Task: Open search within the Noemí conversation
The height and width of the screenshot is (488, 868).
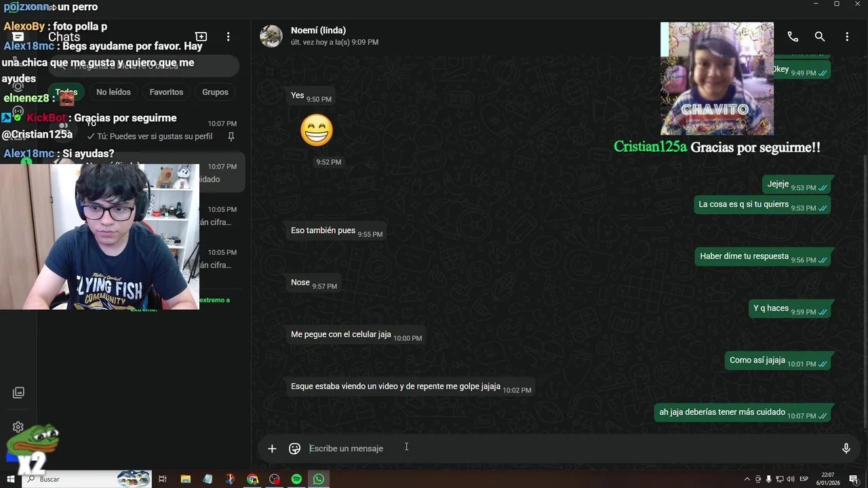Action: (820, 37)
